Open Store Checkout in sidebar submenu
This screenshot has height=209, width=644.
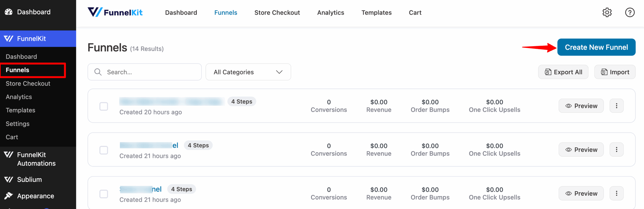coord(28,84)
